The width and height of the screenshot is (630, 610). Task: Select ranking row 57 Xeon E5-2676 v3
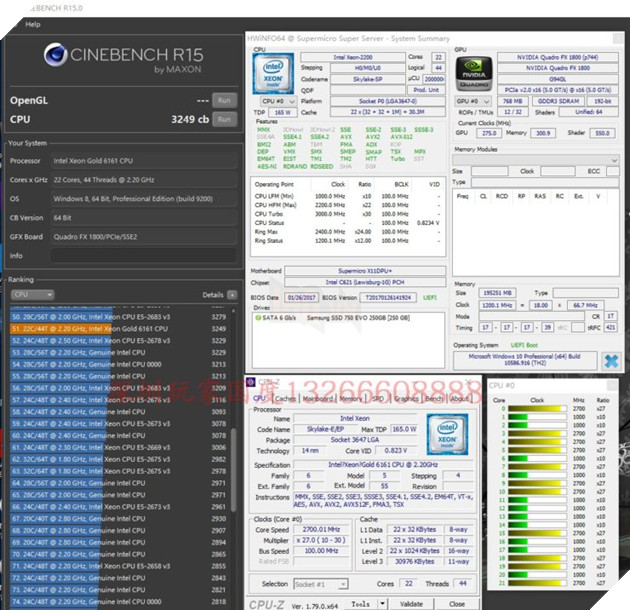point(119,400)
